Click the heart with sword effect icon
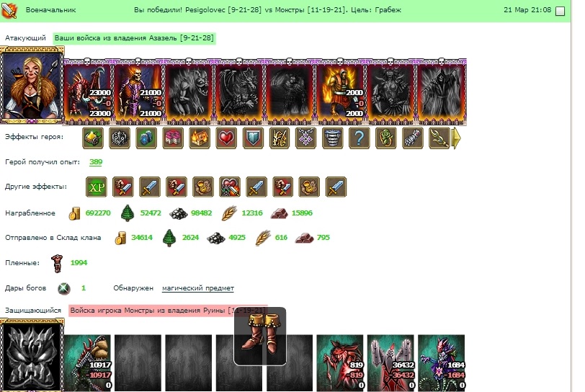The height and width of the screenshot is (392, 585). [229, 187]
